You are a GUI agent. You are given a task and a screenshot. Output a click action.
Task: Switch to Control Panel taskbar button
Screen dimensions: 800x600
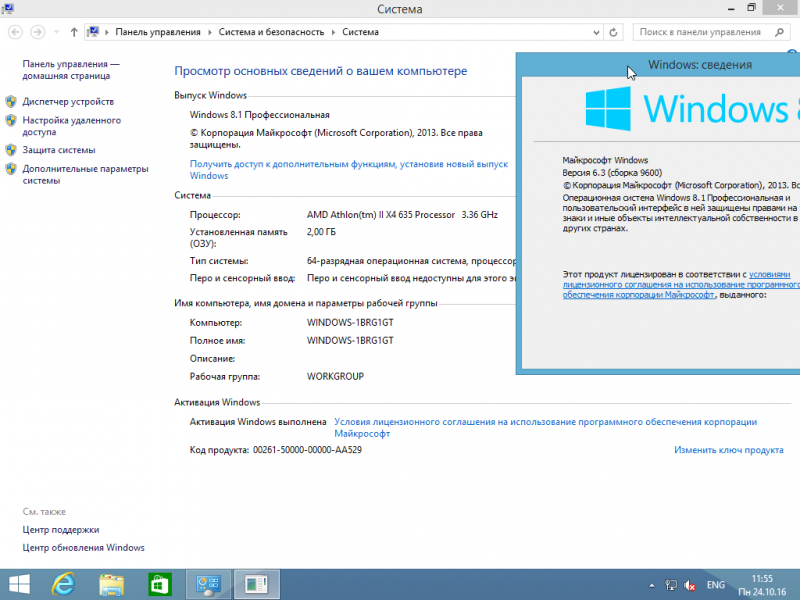click(x=208, y=584)
